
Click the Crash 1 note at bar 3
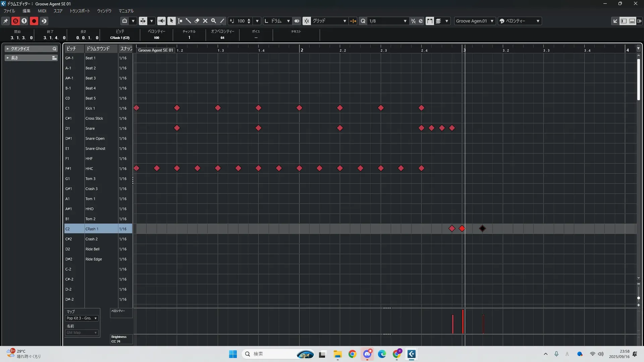462,229
